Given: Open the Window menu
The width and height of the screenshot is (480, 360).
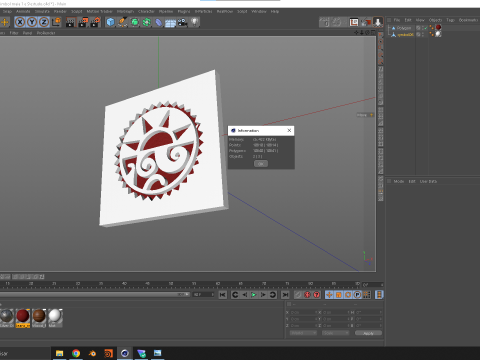Looking at the screenshot, I should (259, 11).
